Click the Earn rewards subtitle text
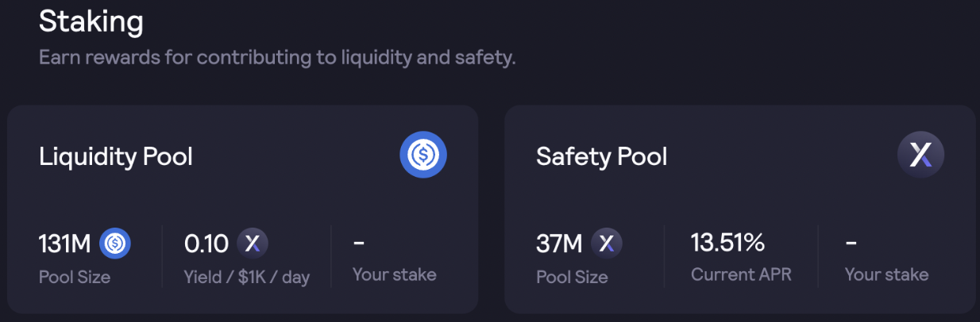 point(277,58)
